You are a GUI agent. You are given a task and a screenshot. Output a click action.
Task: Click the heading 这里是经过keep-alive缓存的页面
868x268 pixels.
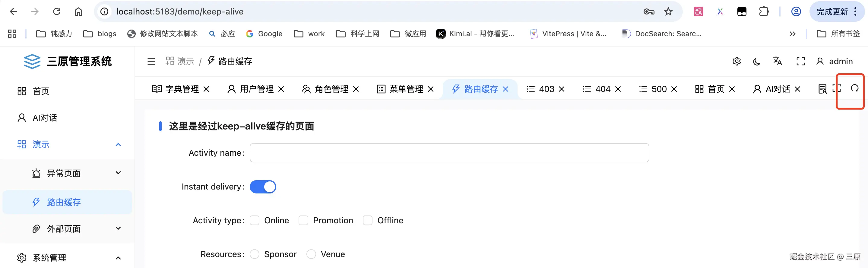click(x=241, y=126)
